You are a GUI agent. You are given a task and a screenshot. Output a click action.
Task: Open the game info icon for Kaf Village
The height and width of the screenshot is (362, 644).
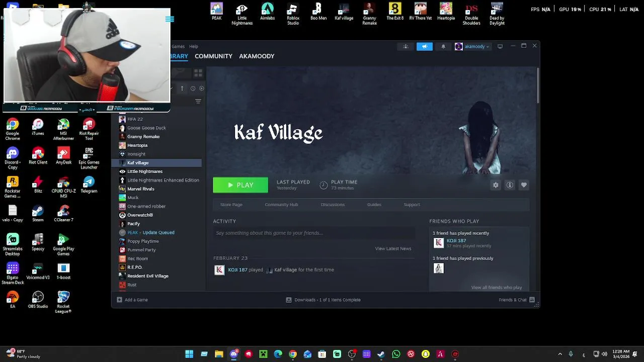coord(510,185)
